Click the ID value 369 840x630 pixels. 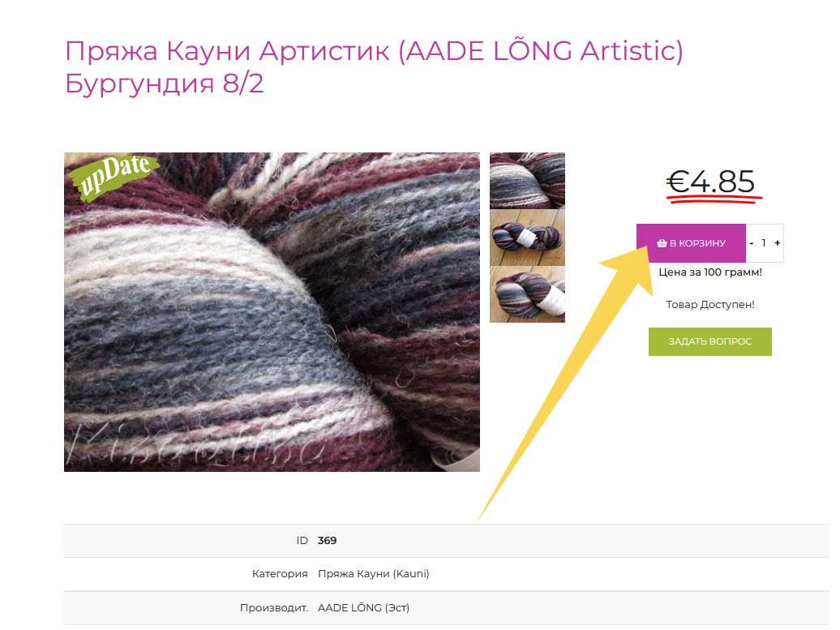327,541
